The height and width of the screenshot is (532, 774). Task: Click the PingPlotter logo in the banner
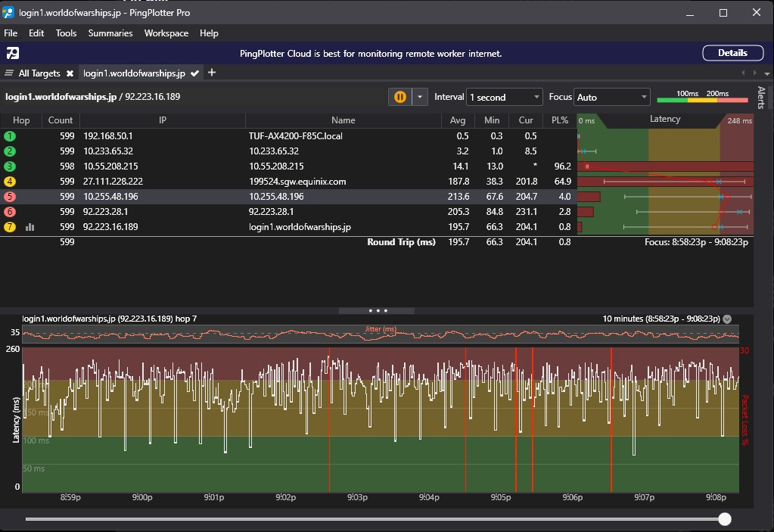(13, 53)
